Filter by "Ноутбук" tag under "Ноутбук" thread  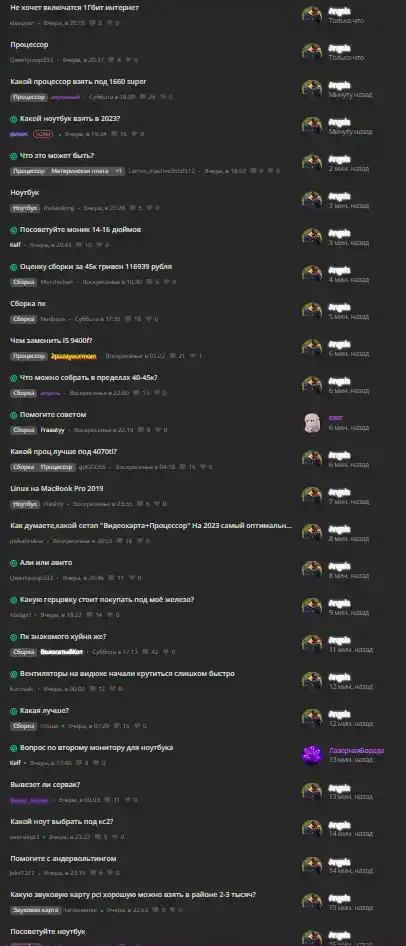click(25, 208)
